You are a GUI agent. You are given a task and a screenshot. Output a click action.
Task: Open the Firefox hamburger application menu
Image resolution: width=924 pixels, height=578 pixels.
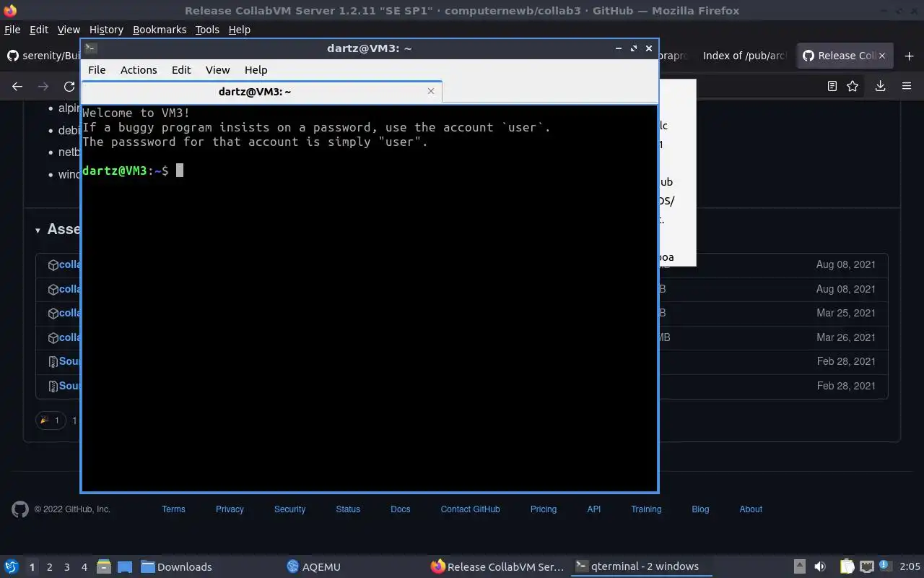907,86
